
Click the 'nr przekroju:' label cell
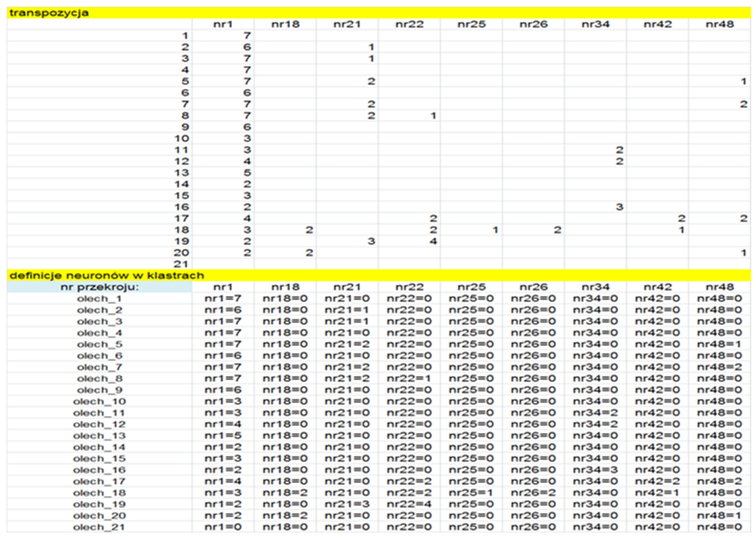pyautogui.click(x=99, y=287)
